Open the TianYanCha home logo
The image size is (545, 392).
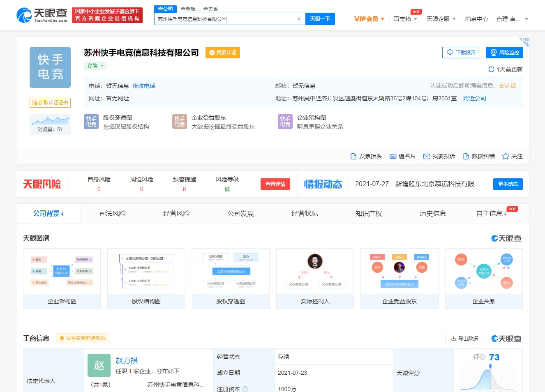click(42, 15)
